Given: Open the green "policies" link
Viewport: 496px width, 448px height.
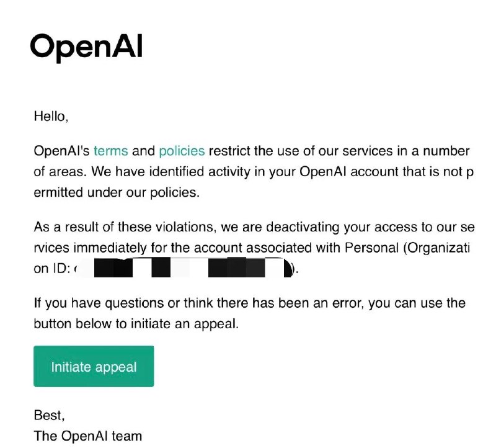Looking at the screenshot, I should click(x=182, y=151).
